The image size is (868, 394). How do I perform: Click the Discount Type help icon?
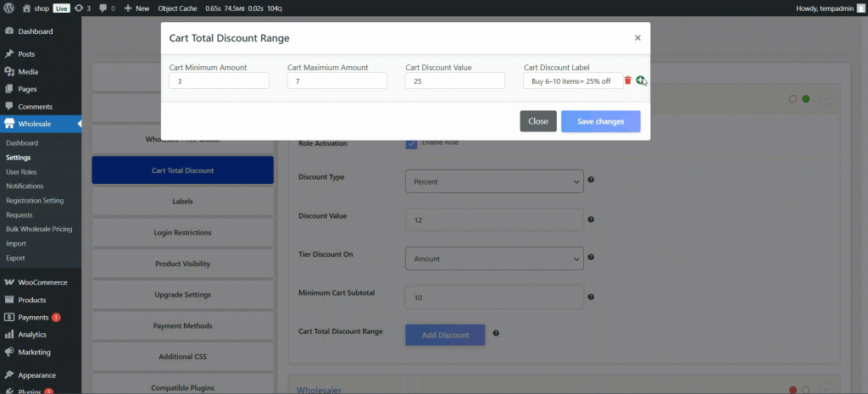click(x=591, y=180)
